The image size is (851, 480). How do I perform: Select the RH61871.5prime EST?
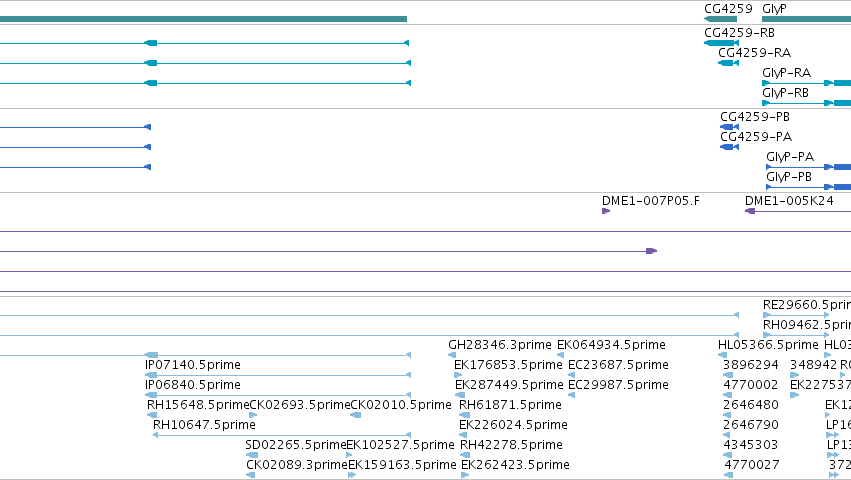tap(465, 415)
